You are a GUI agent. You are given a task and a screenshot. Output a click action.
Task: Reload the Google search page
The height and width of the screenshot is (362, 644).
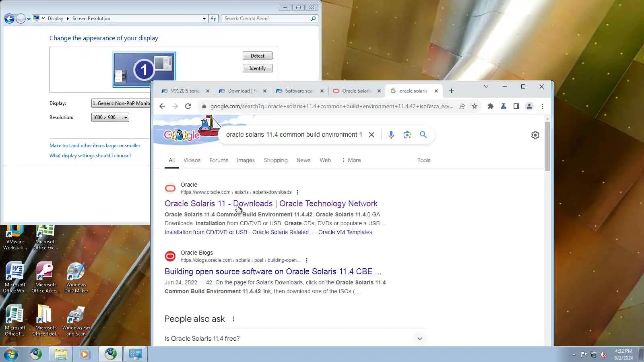pos(188,106)
